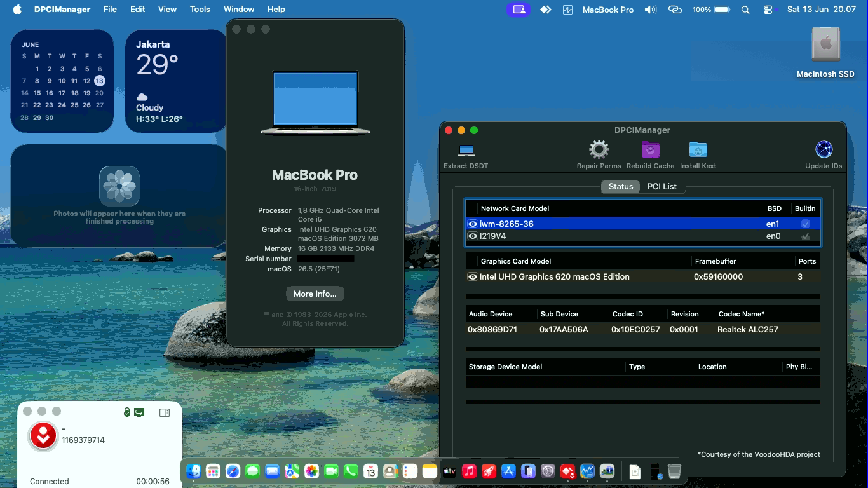The image size is (868, 488).
Task: Click the volume icon in menu bar
Action: click(650, 10)
